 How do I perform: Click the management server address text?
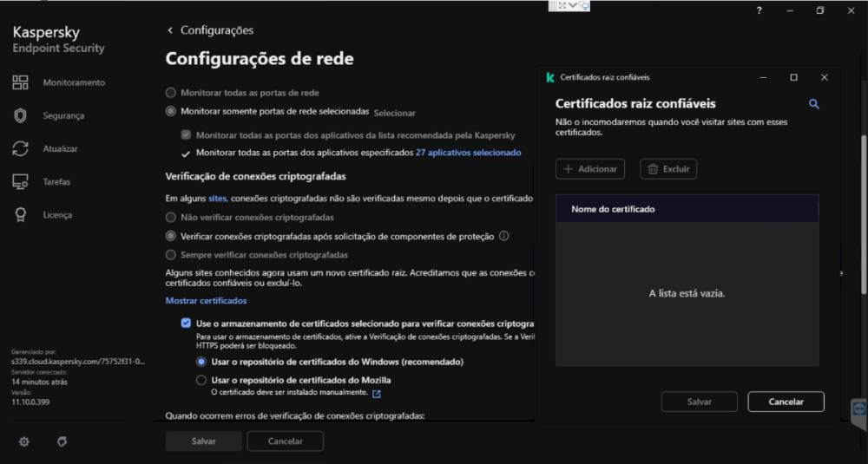pos(77,362)
